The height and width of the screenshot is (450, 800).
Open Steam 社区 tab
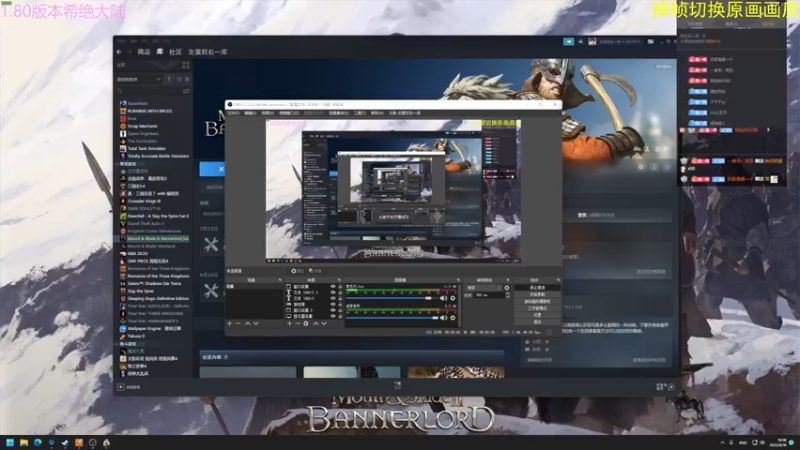click(175, 52)
